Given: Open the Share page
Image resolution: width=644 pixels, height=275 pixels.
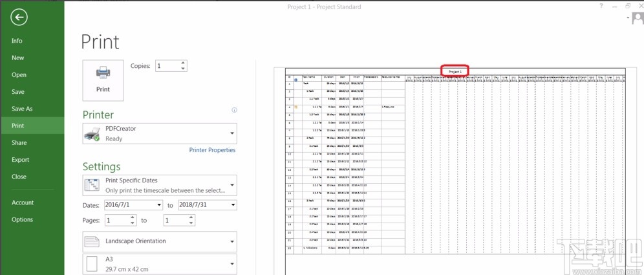Looking at the screenshot, I should (19, 142).
